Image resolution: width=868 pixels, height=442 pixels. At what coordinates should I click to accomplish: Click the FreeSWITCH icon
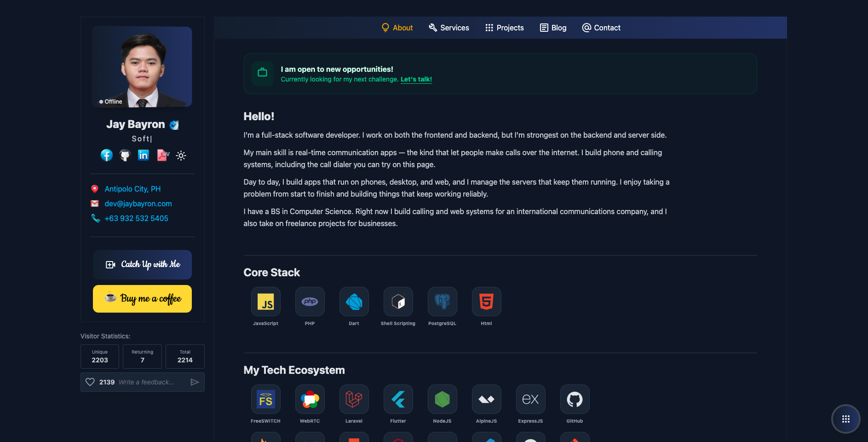click(x=265, y=399)
